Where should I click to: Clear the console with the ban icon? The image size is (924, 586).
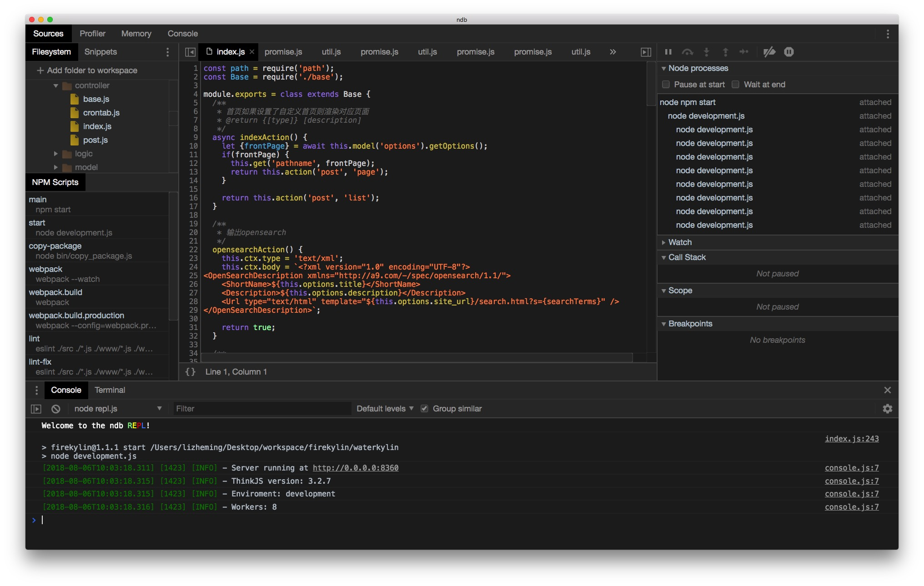click(56, 409)
